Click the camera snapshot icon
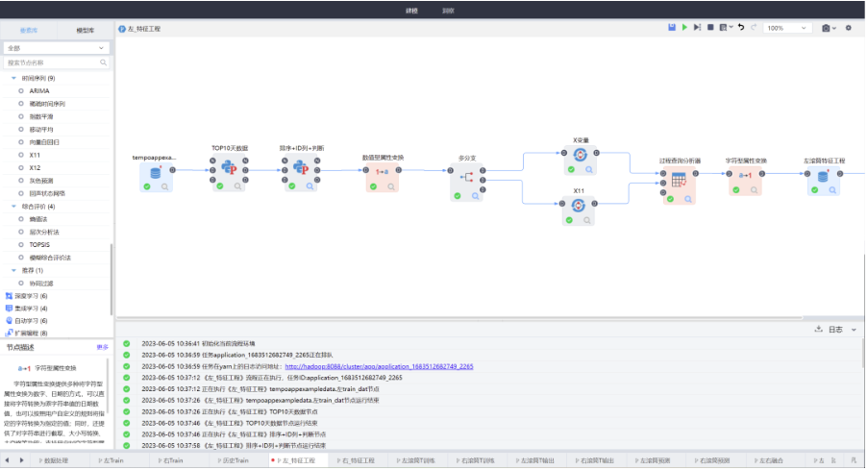The width and height of the screenshot is (868, 470). click(826, 28)
